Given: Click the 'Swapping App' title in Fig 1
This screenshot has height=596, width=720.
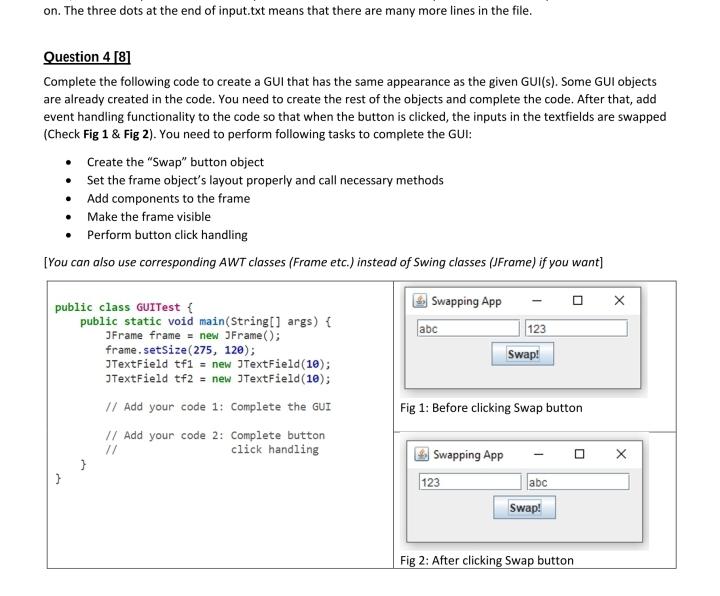Looking at the screenshot, I should pyautogui.click(x=466, y=301).
